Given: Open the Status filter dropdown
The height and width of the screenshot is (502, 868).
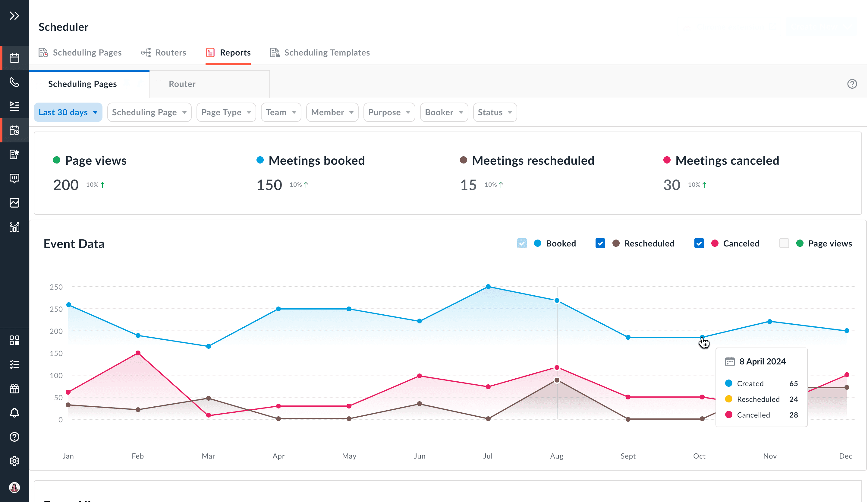Looking at the screenshot, I should click(495, 113).
